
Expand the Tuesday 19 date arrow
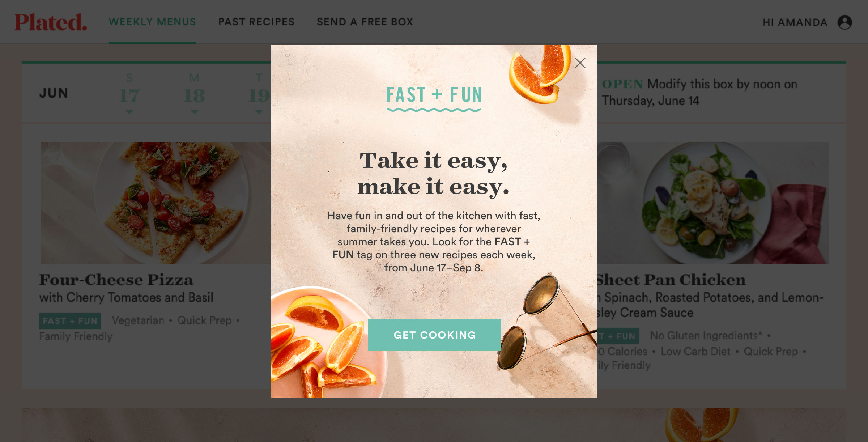coord(259,112)
